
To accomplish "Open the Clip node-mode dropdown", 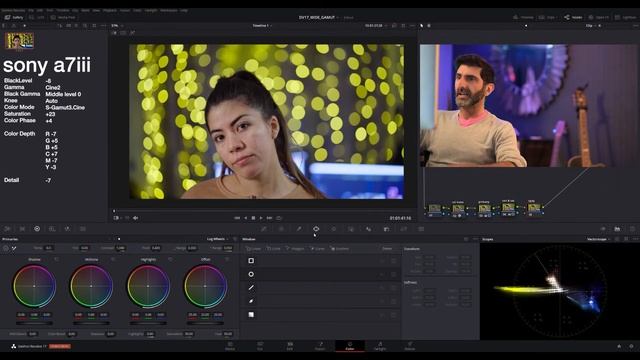I will coord(591,25).
